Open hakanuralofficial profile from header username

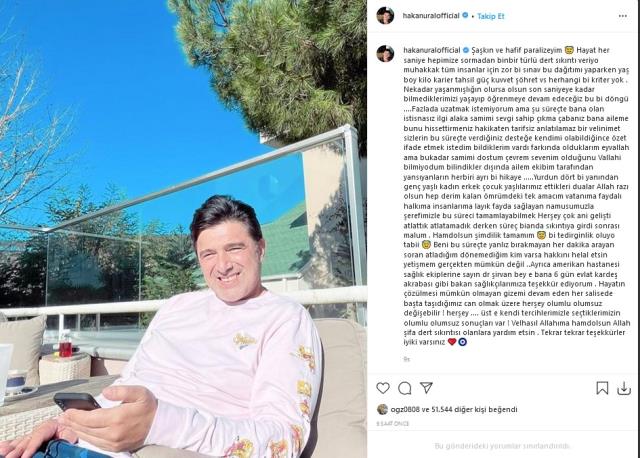pyautogui.click(x=431, y=16)
